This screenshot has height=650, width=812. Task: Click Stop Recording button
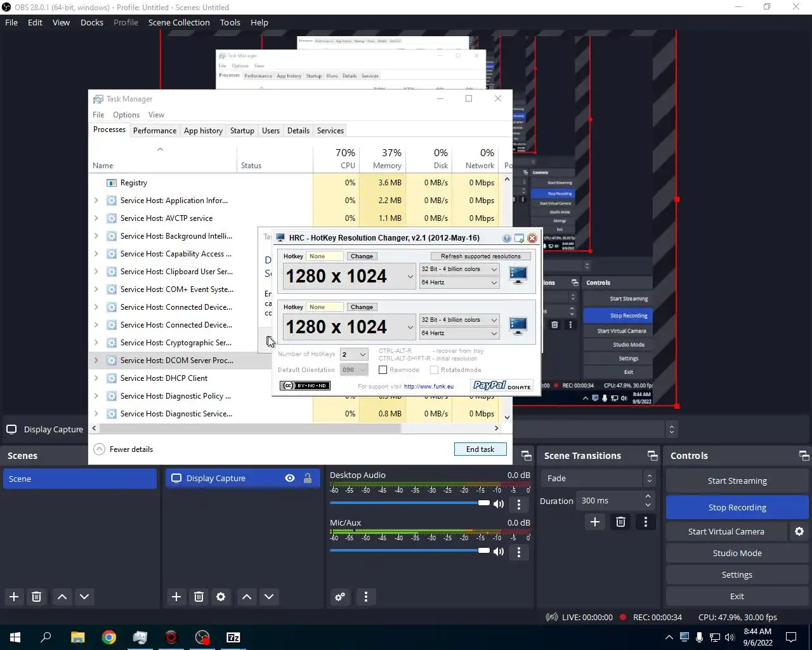[737, 507]
